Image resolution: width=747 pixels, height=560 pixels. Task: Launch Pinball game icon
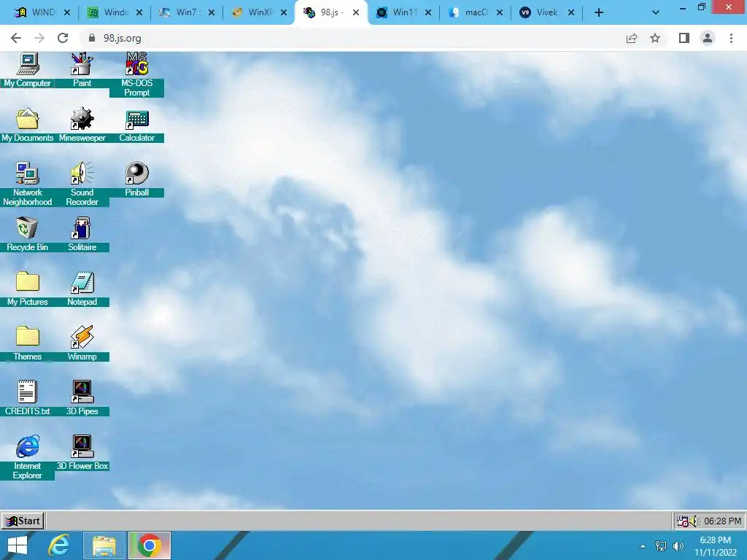136,179
